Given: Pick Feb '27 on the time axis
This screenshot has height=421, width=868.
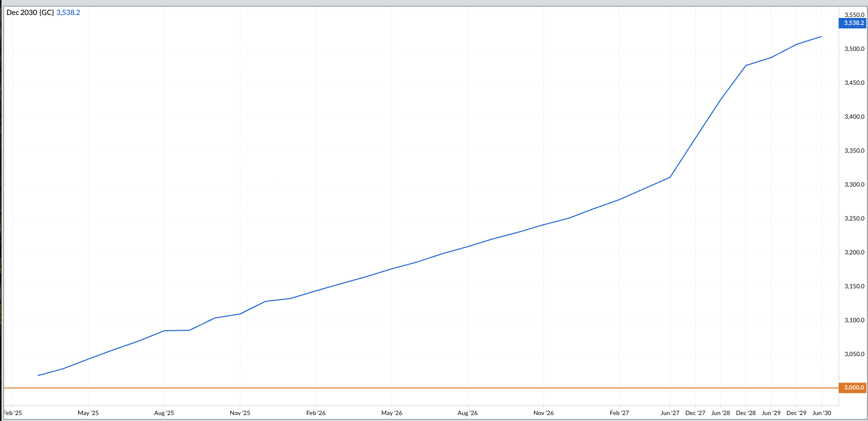Looking at the screenshot, I should pos(619,413).
